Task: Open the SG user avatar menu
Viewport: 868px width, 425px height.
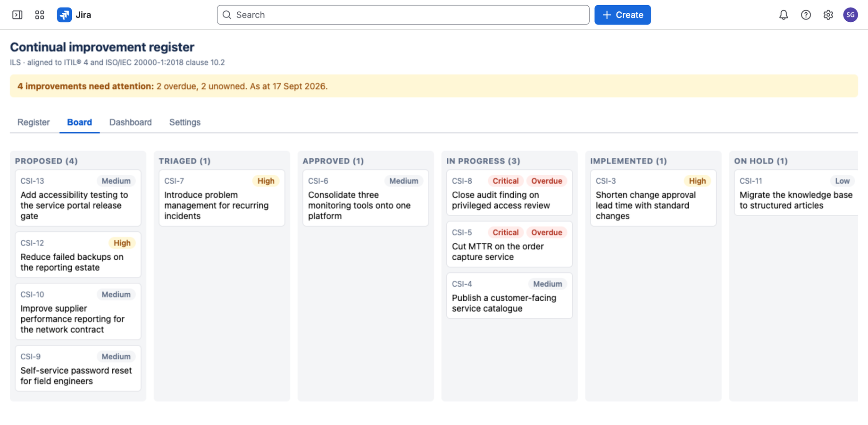Action: [x=851, y=15]
